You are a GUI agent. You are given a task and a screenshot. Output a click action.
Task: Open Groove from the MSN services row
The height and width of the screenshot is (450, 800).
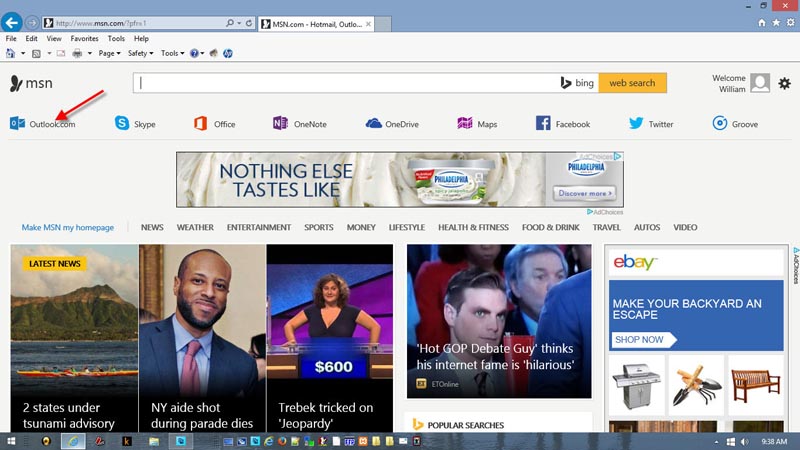point(735,123)
